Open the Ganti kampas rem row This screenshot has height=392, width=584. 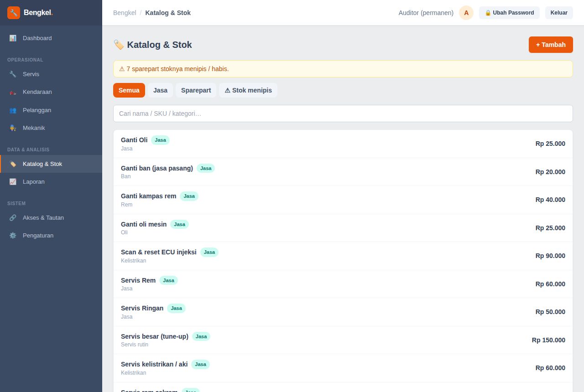point(343,200)
